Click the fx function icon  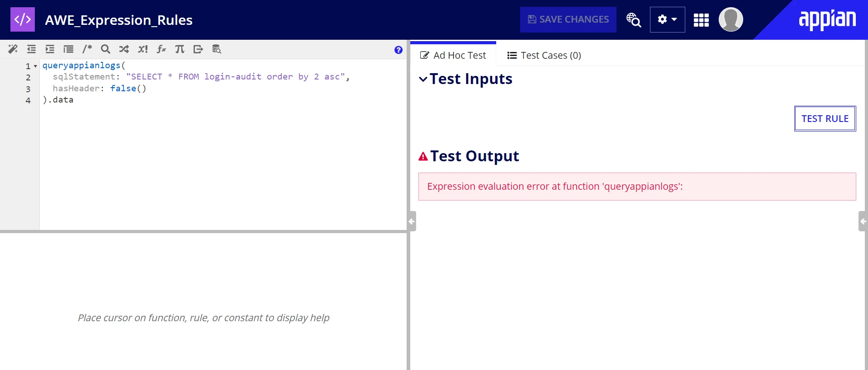click(x=161, y=49)
